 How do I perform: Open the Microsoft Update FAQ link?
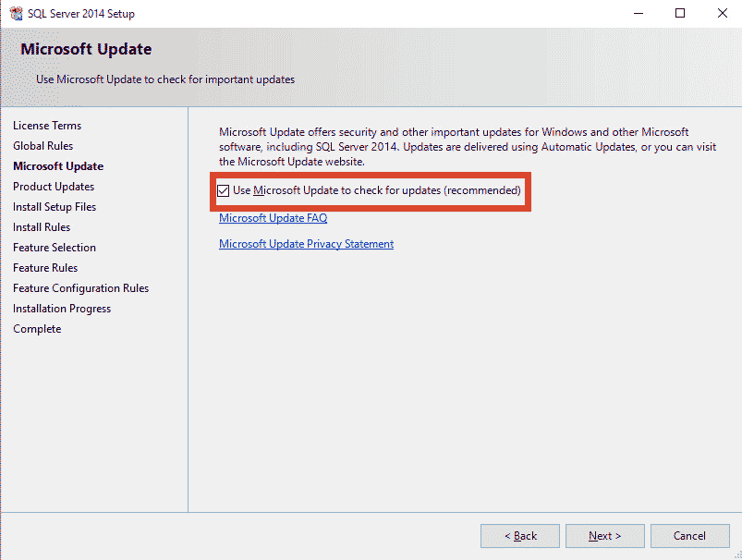[x=273, y=217]
